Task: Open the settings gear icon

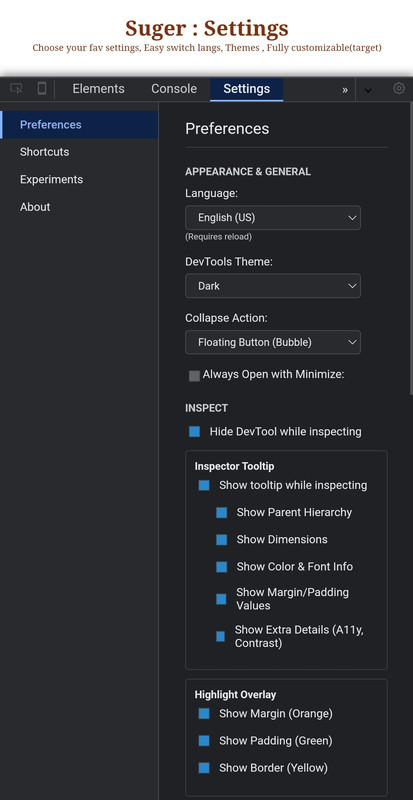Action: coord(399,89)
